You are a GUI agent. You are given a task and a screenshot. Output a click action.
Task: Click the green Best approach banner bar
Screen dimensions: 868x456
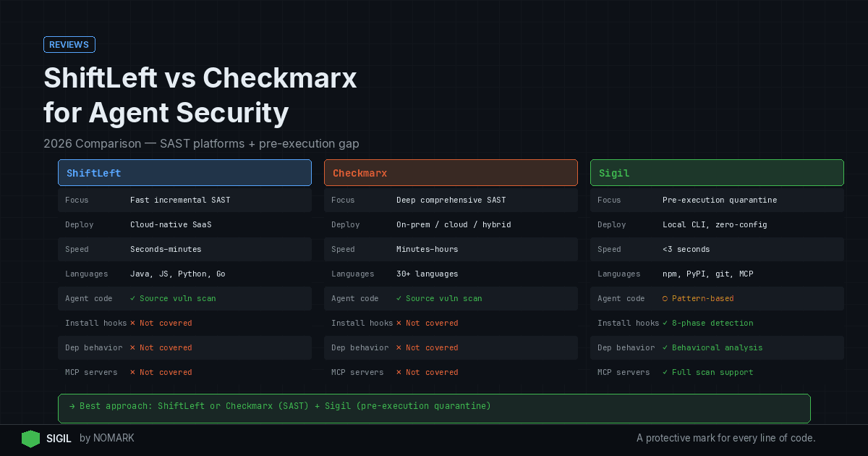coord(434,406)
